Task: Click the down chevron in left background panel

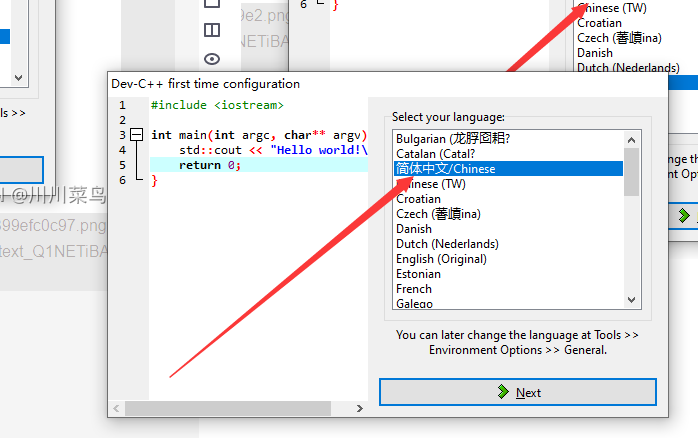Action: click(x=18, y=77)
